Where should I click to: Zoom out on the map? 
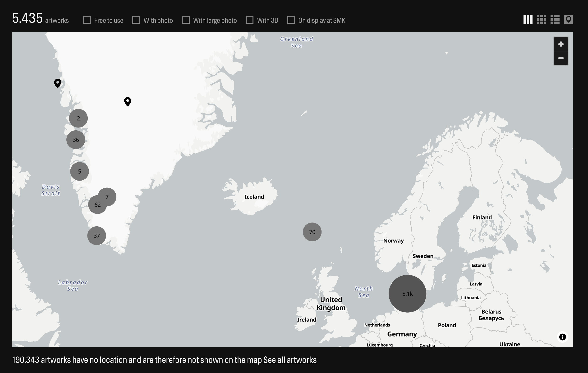click(x=561, y=58)
